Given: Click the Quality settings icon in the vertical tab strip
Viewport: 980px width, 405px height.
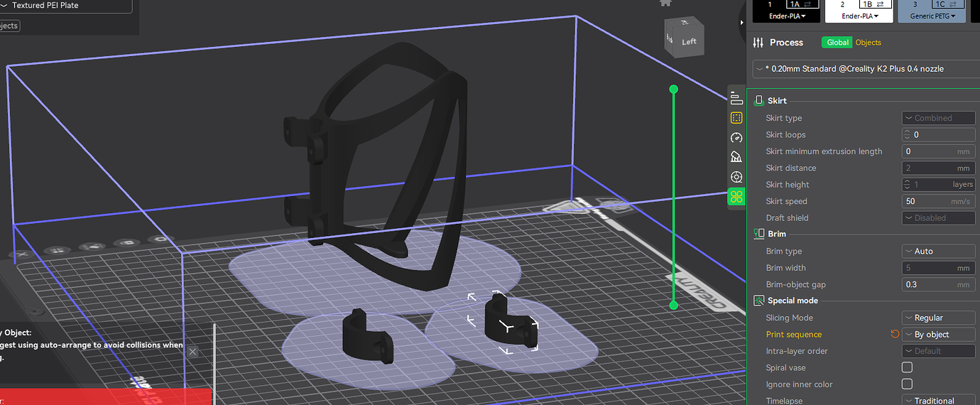Looking at the screenshot, I should pos(736,99).
